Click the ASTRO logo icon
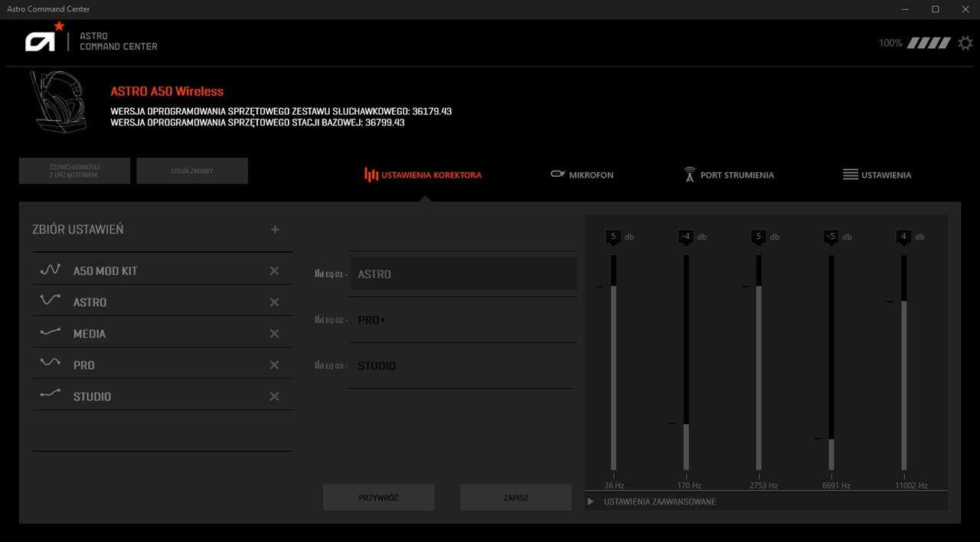Screen dimensions: 980x542 click(42, 40)
